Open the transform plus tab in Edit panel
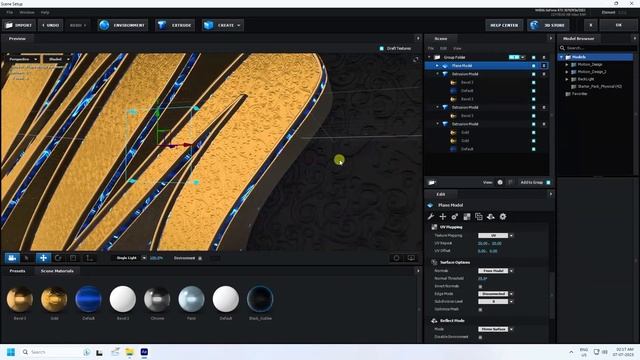Screen dimensions: 640x360 pos(442,217)
